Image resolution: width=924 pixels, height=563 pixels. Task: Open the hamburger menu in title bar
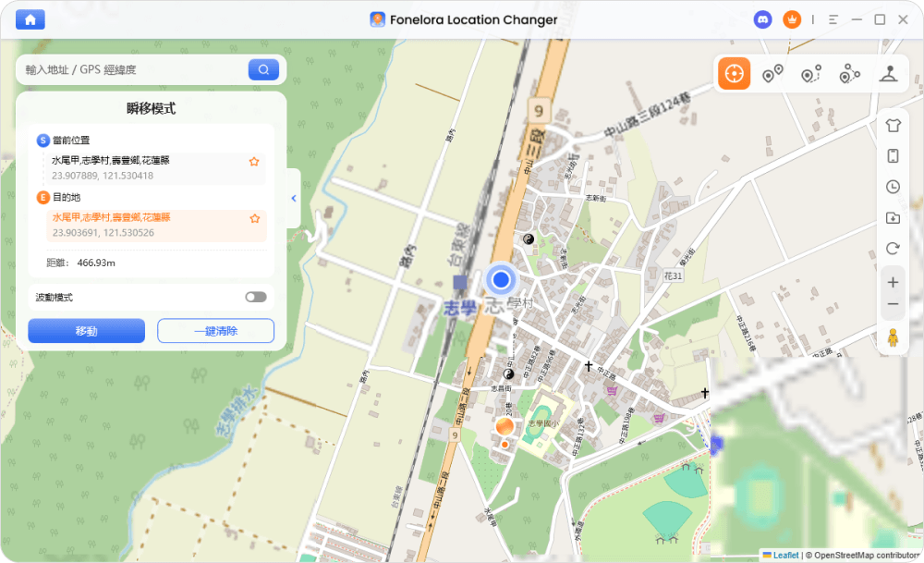click(833, 19)
